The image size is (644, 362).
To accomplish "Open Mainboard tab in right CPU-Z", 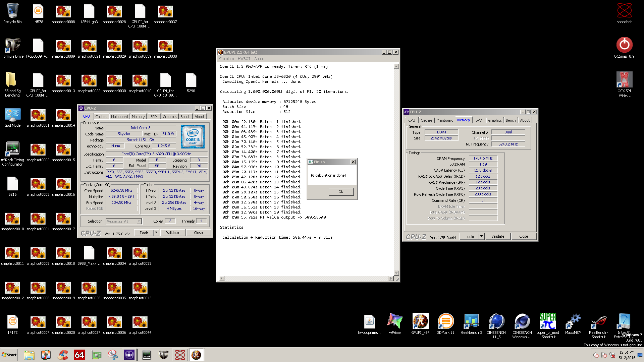I will click(445, 120).
